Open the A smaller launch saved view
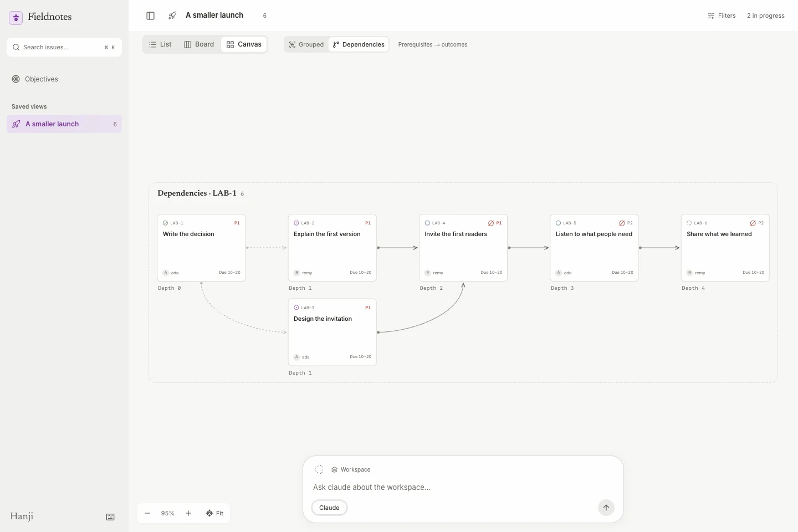798x532 pixels. pyautogui.click(x=64, y=124)
